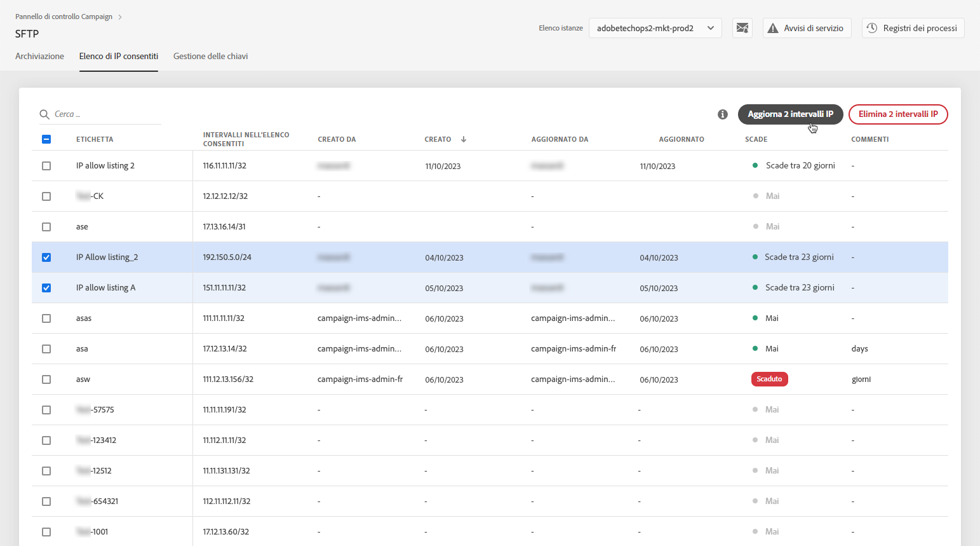Open Avvisi di servizio

coord(807,28)
